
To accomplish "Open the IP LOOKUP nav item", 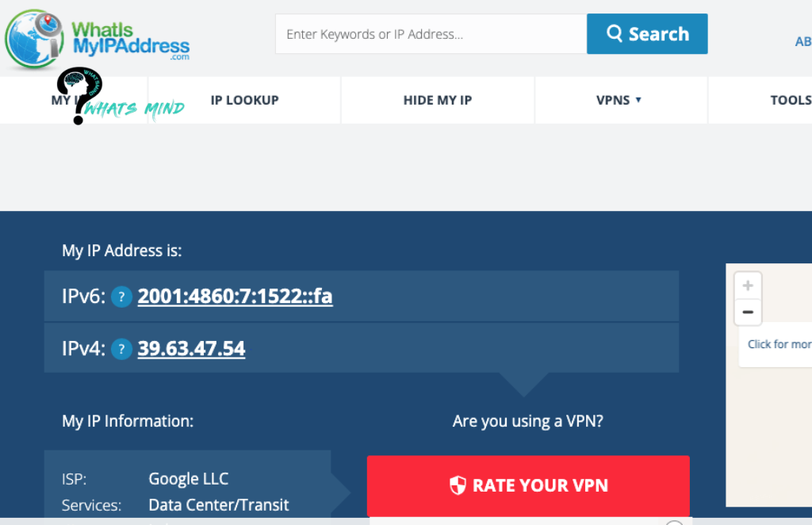I will 244,100.
